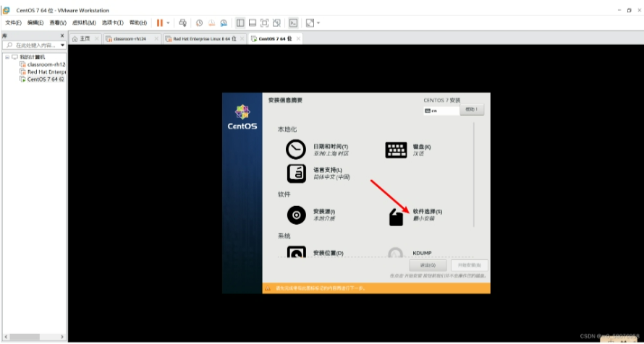Click the CentOS logo in sidebar
The width and height of the screenshot is (644, 344).
(242, 117)
